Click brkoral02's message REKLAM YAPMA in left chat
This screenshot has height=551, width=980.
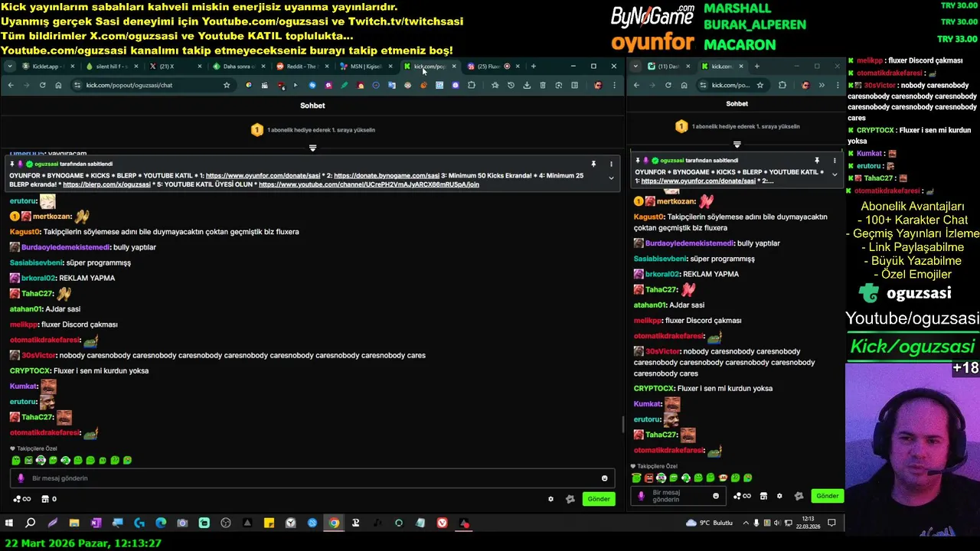(87, 278)
